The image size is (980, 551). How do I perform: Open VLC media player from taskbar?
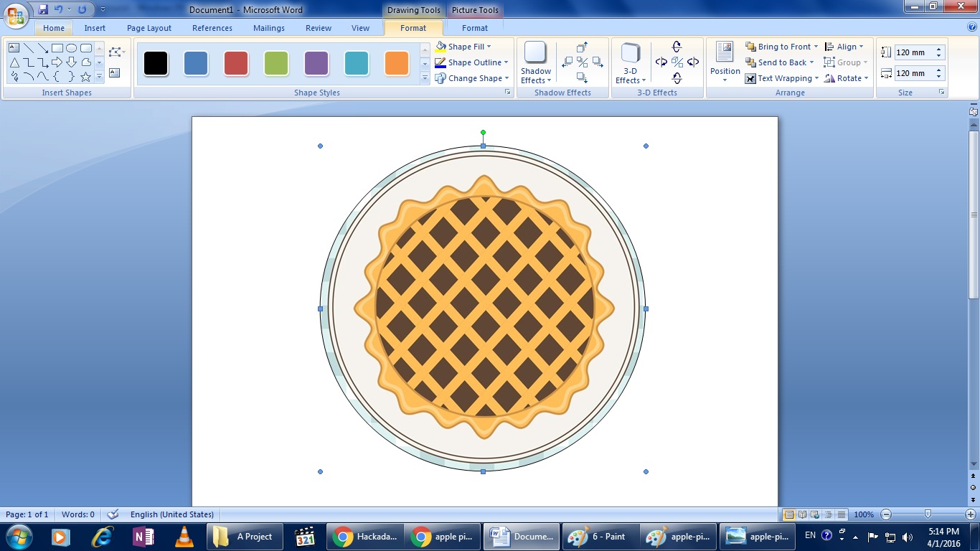(184, 537)
